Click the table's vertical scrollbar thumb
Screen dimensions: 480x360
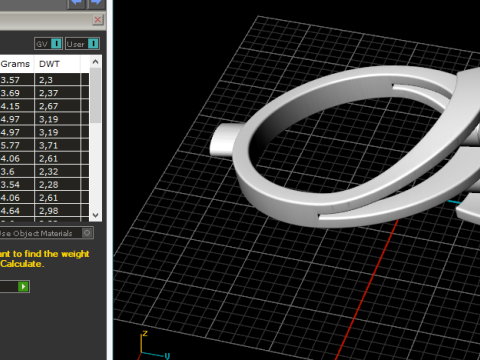pyautogui.click(x=95, y=95)
